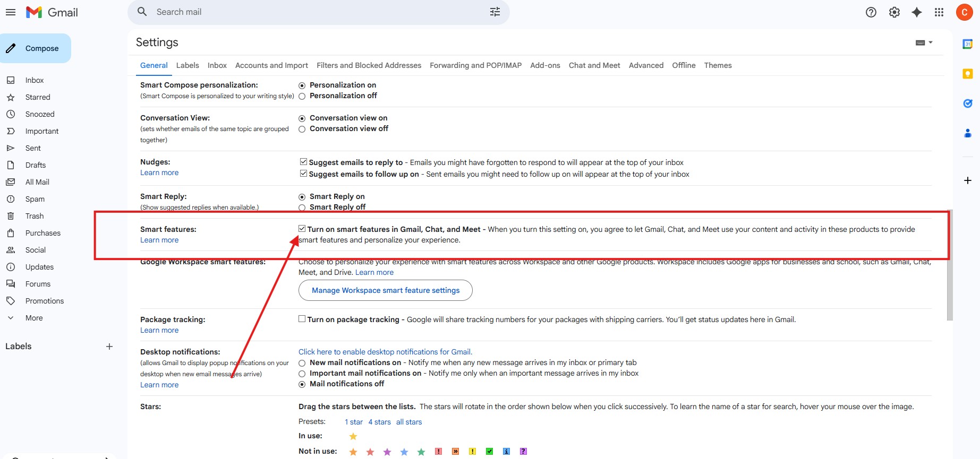Screen dimensions: 980x459
Task: Open Google Tasks side panel icon
Action: pyautogui.click(x=968, y=103)
